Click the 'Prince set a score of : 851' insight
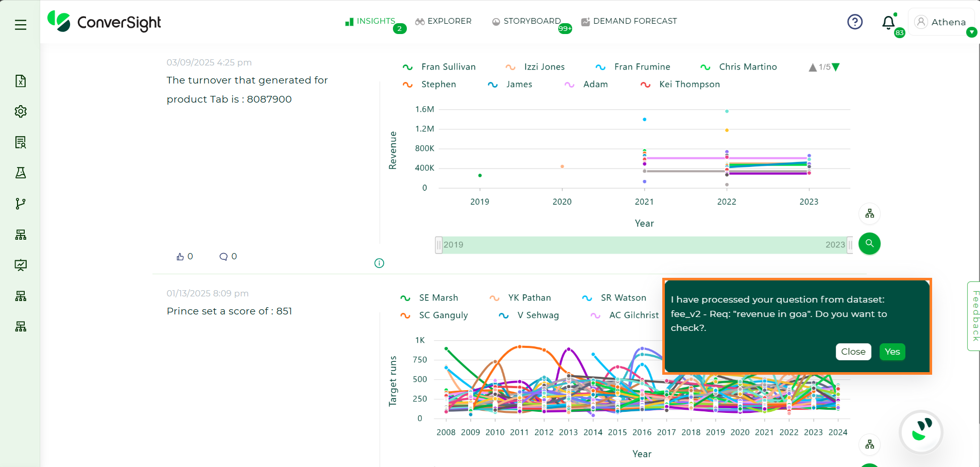Image resolution: width=980 pixels, height=467 pixels. 229,311
